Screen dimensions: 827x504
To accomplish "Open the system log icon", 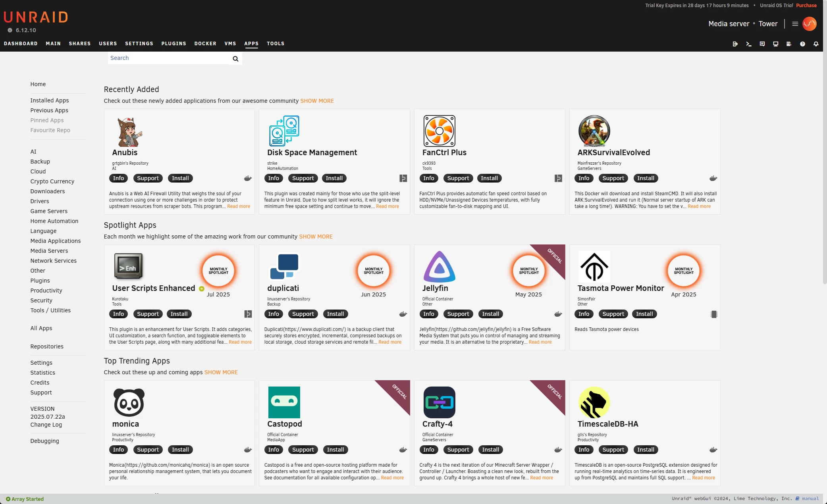I will pyautogui.click(x=788, y=44).
